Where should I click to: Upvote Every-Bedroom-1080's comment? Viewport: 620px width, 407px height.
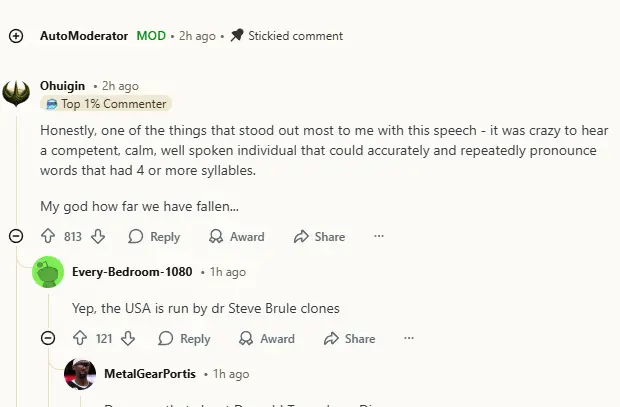[x=79, y=339]
